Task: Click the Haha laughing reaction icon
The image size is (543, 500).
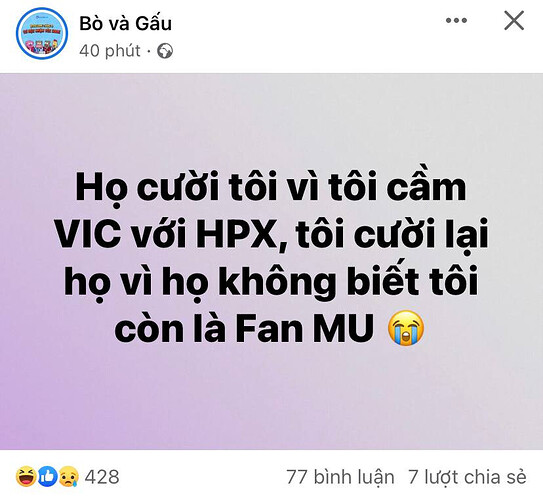Action: point(26,477)
